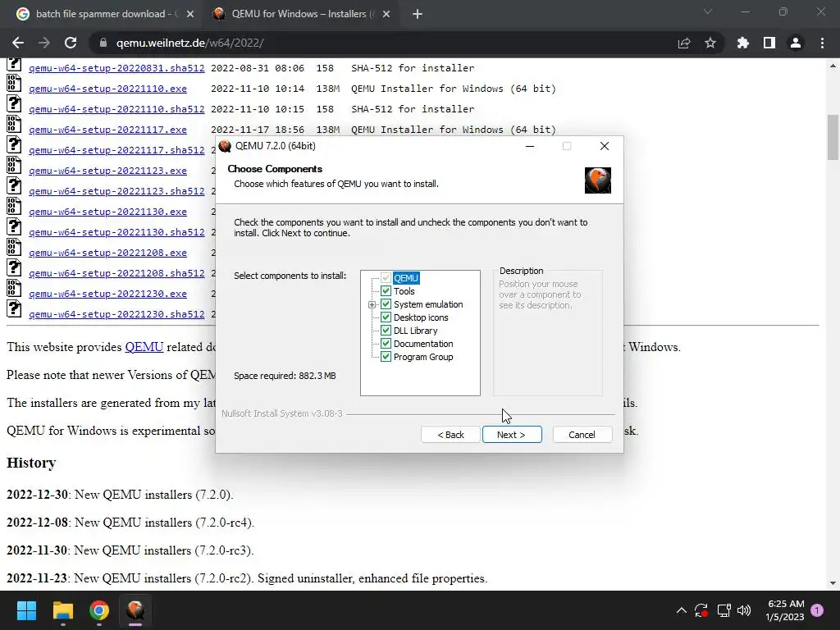Screen dimensions: 840x630
Task: Share this page via the share icon
Action: coord(684,43)
